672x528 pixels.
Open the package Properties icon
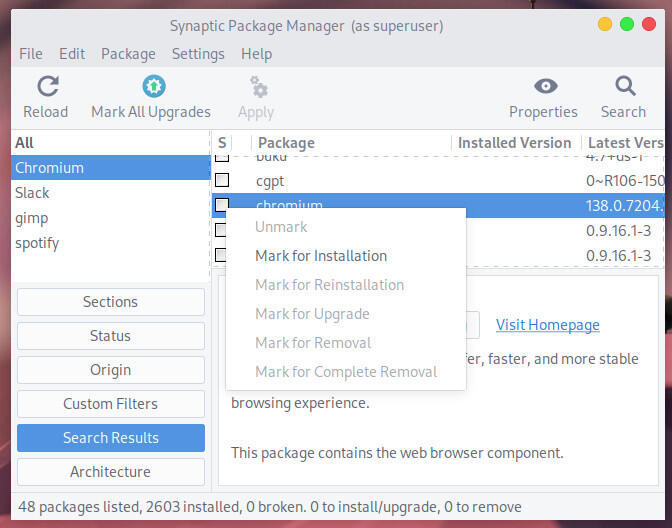coord(543,87)
